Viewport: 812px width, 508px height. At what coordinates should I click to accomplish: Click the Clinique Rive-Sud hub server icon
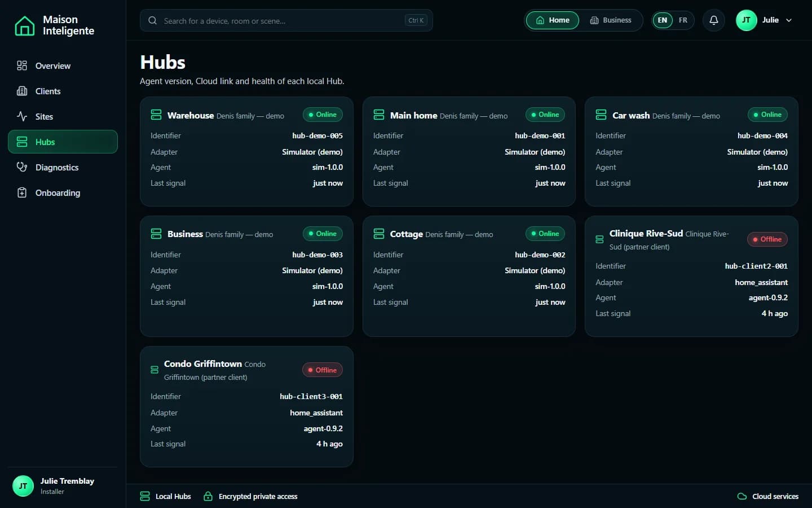[599, 239]
